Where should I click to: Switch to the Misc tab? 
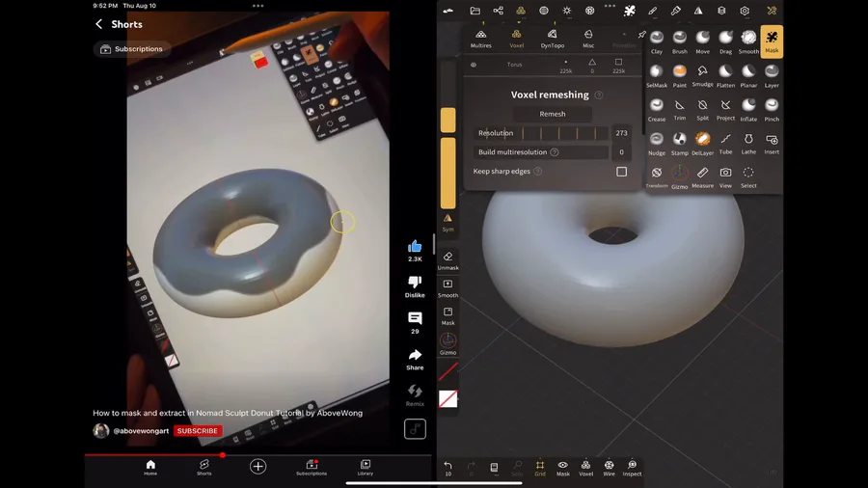tap(588, 39)
